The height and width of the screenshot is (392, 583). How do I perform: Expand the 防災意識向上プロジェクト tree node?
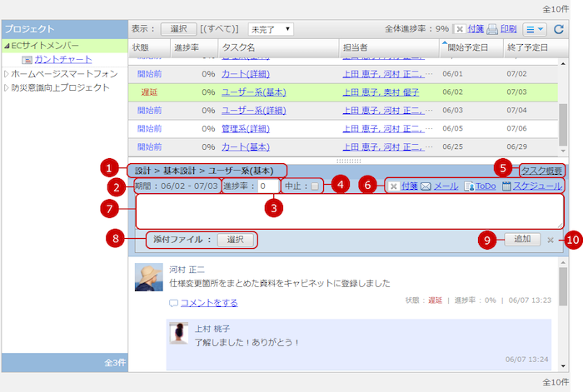[x=7, y=87]
